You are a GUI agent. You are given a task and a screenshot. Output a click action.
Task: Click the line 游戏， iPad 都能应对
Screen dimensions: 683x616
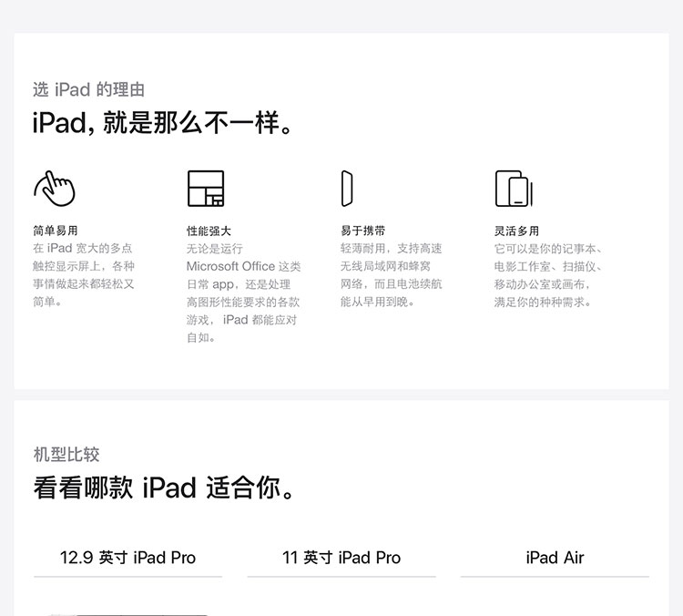pos(241,320)
